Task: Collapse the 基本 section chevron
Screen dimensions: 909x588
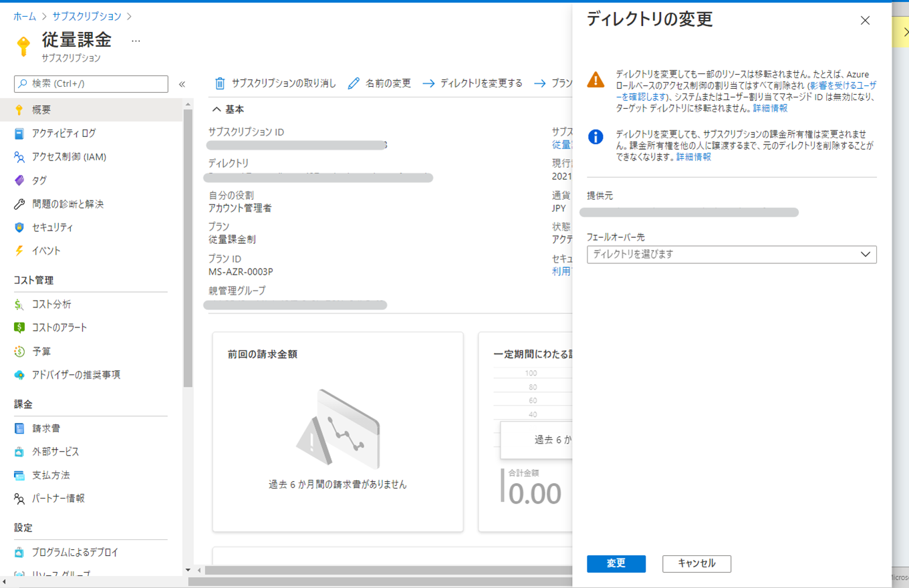Action: (217, 109)
